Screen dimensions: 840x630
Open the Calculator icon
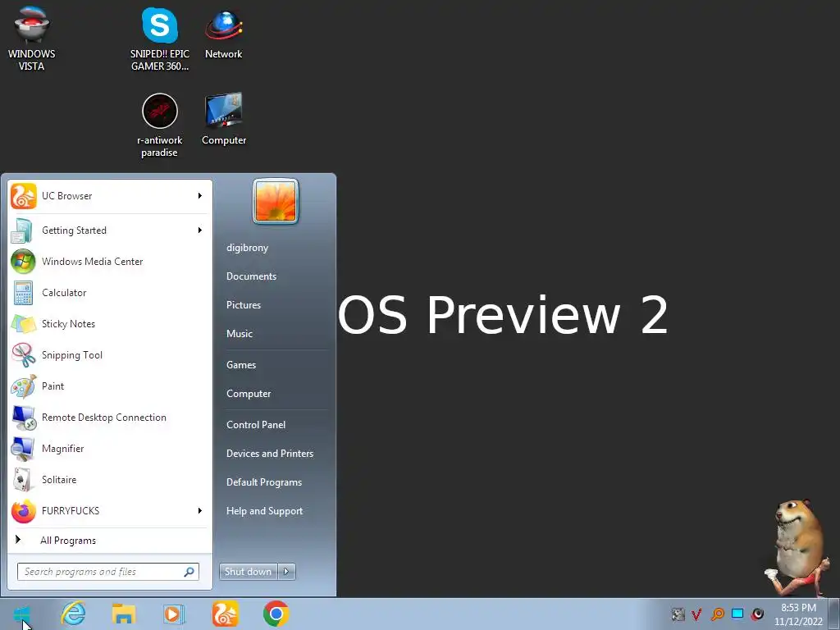click(x=24, y=293)
